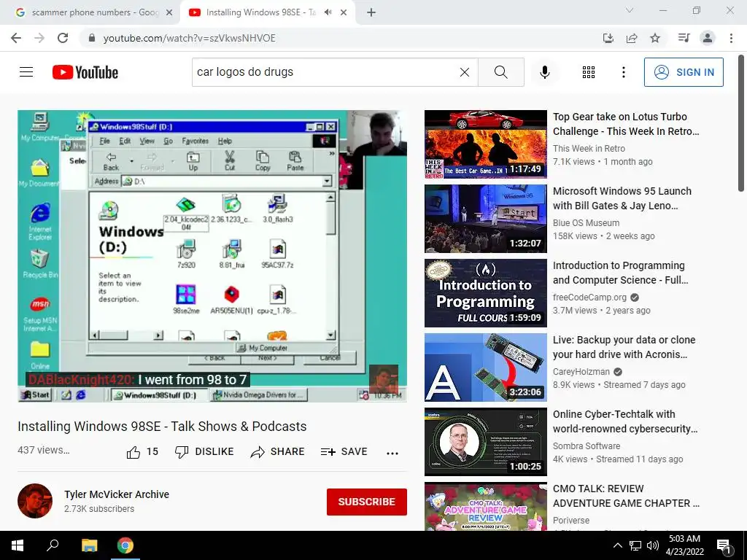This screenshot has width=747, height=560.
Task: Open tab search dropdown arrow
Action: [x=630, y=10]
